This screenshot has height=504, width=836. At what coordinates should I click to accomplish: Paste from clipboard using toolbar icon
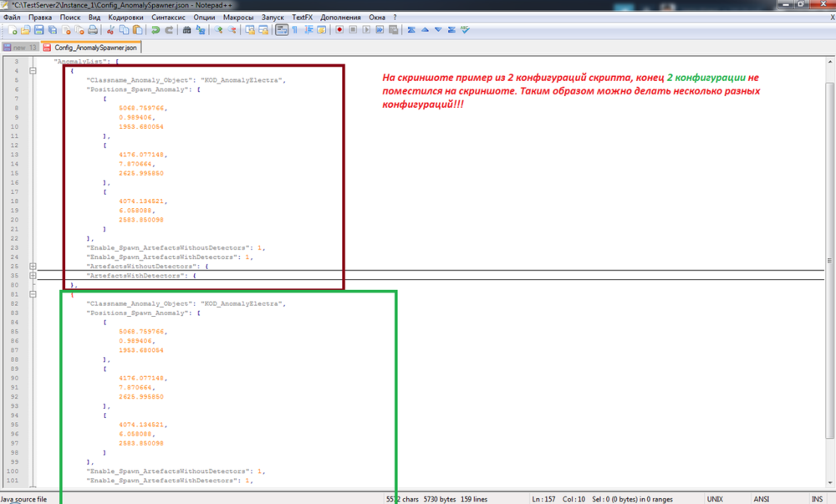[x=138, y=30]
